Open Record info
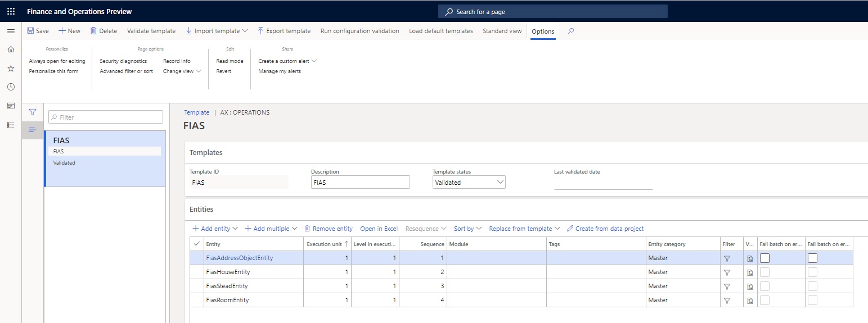Viewport: 868px width, 323px height. 177,61
